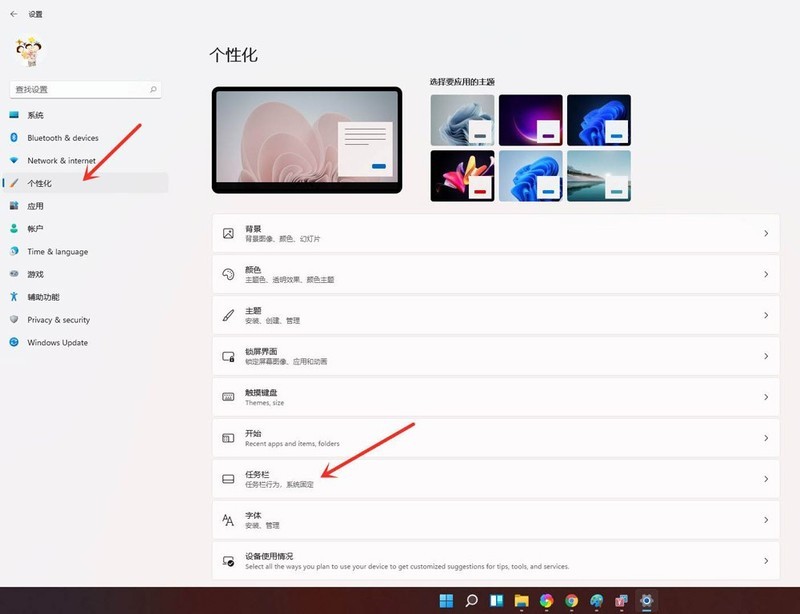Click the magnifier icon in the search box

click(153, 89)
